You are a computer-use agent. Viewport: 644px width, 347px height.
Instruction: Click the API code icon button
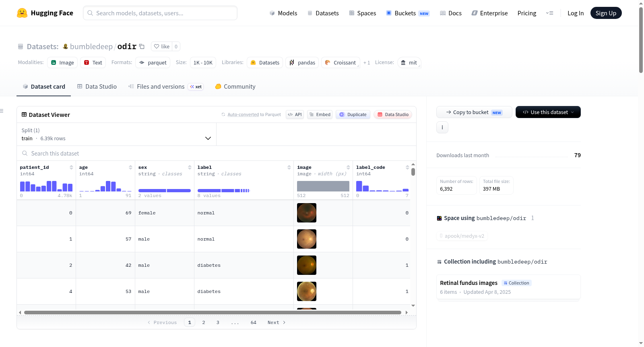(x=295, y=114)
